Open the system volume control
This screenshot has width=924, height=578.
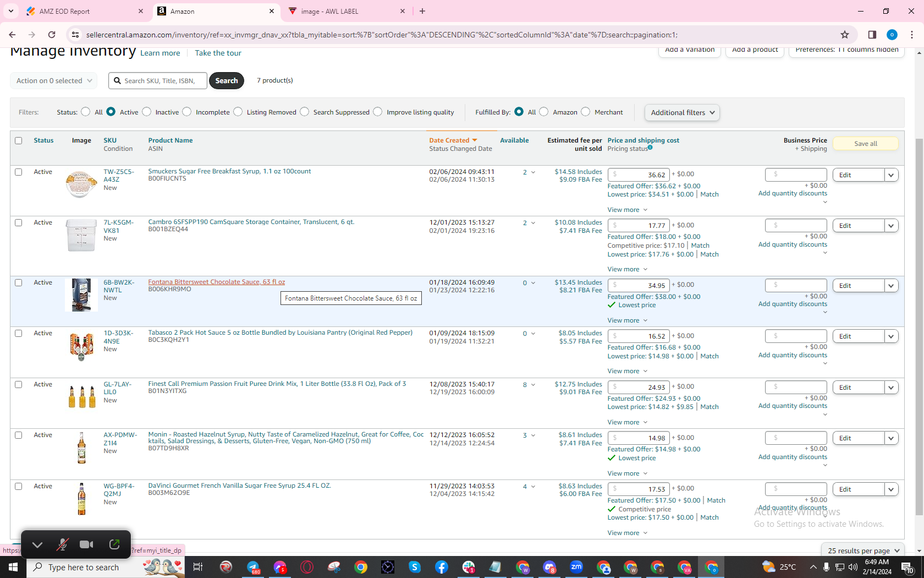tap(853, 567)
